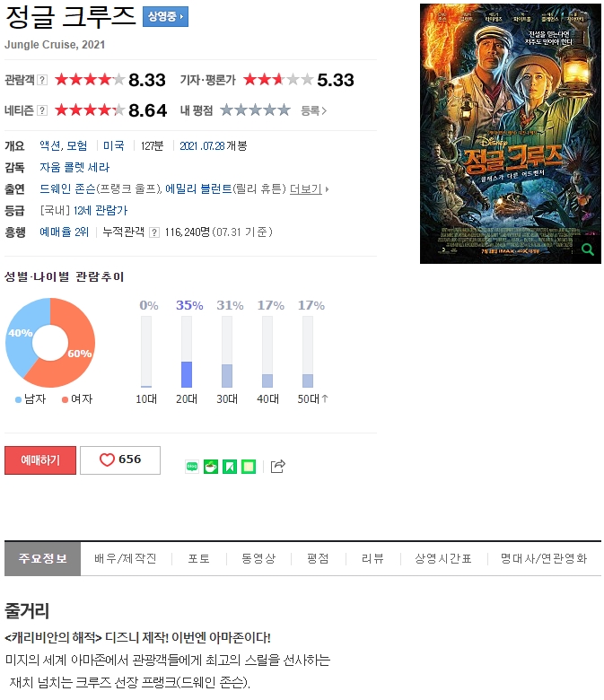Open help icon next to 관람객 rating
604x700 pixels.
(x=42, y=80)
